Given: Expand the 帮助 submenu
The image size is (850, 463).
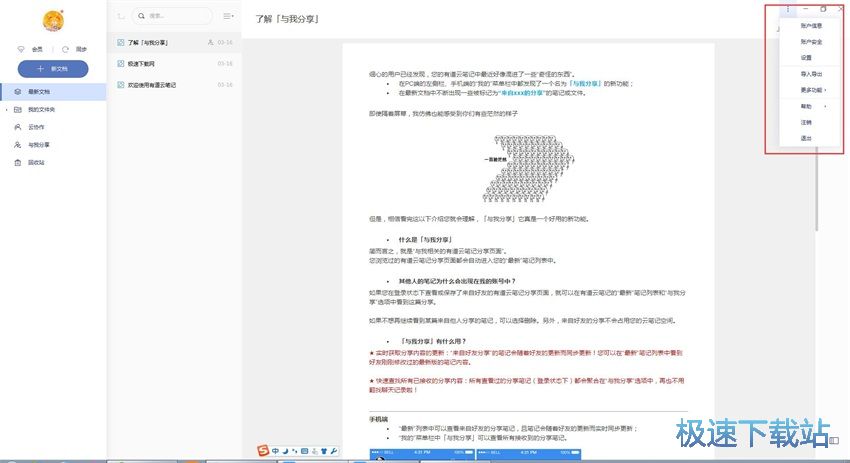Looking at the screenshot, I should point(811,106).
